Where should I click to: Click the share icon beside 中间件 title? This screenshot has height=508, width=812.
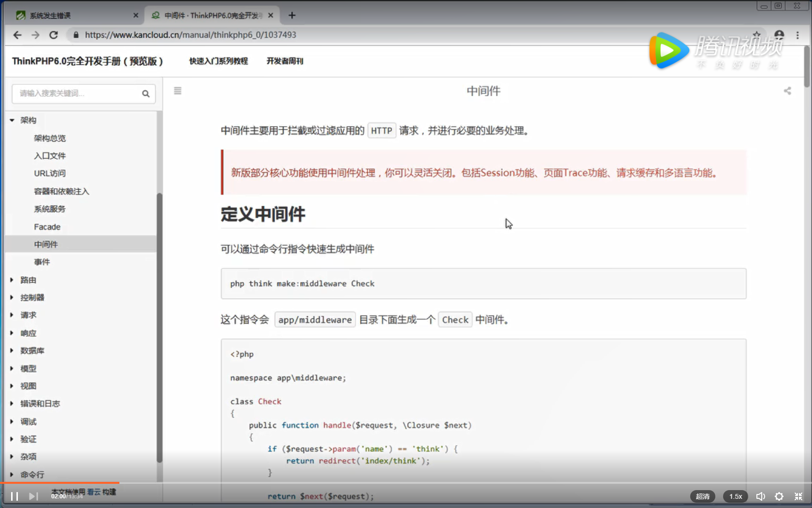[787, 91]
